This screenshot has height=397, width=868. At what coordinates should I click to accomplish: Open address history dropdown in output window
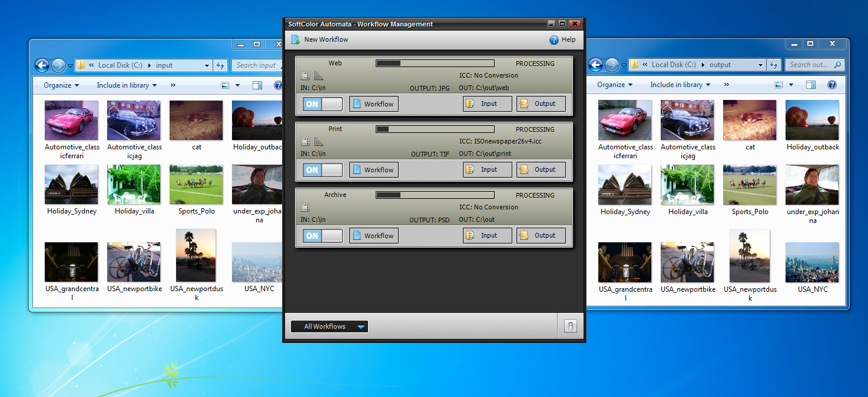coord(760,65)
